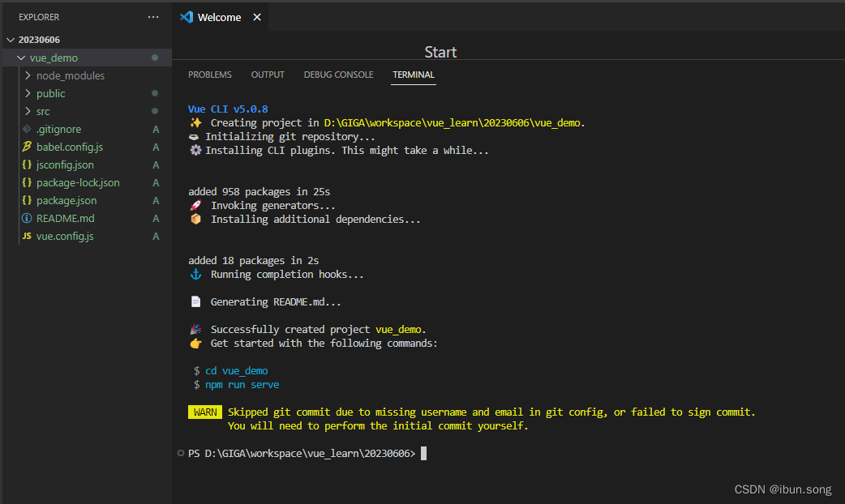Click the A badge beside vue.config.js
845x504 pixels.
(156, 236)
